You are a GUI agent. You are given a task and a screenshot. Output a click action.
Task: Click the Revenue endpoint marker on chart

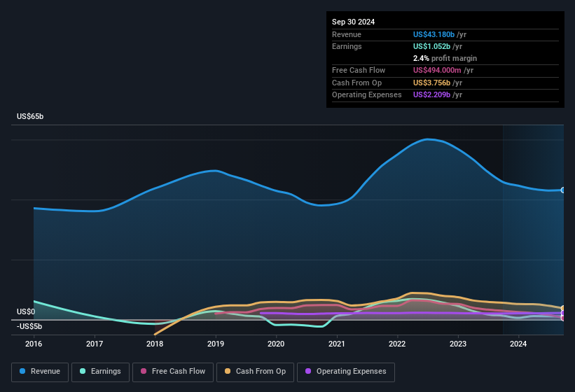(x=563, y=190)
